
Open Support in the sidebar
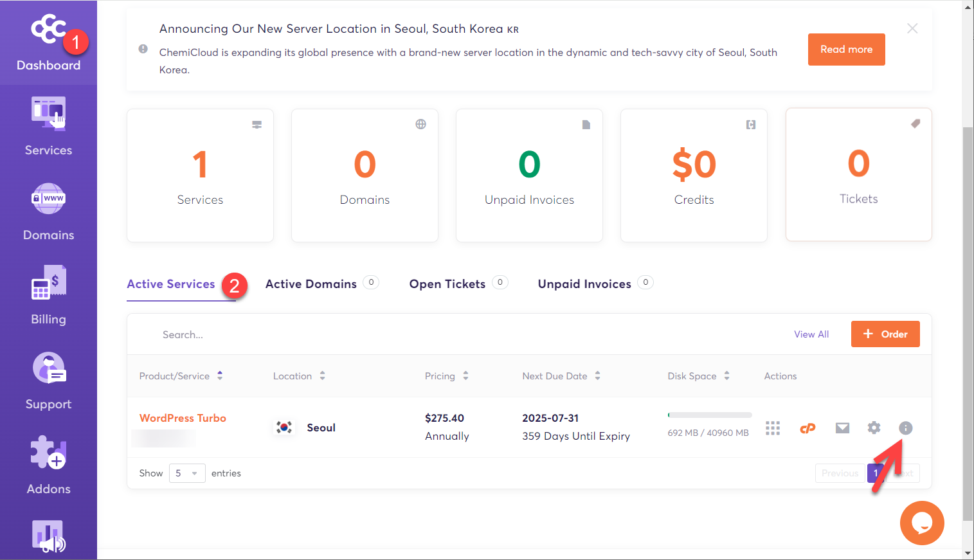point(48,381)
